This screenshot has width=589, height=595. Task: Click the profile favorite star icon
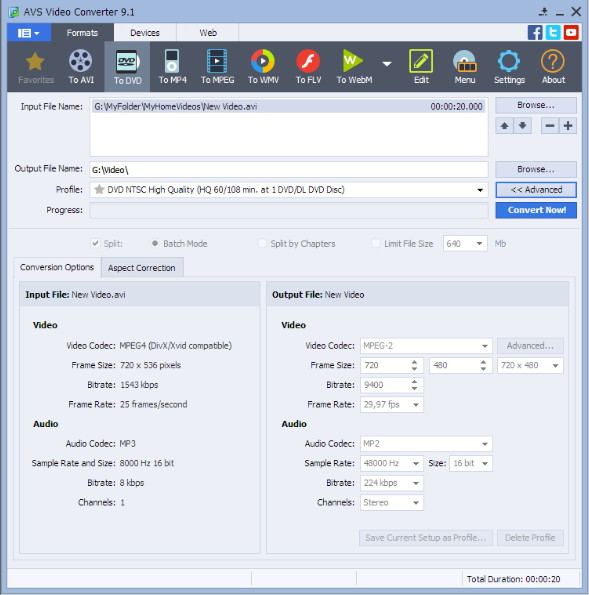pyautogui.click(x=99, y=189)
